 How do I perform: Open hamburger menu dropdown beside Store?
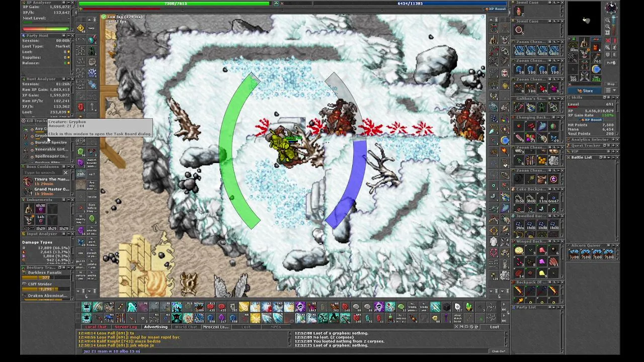click(x=611, y=90)
